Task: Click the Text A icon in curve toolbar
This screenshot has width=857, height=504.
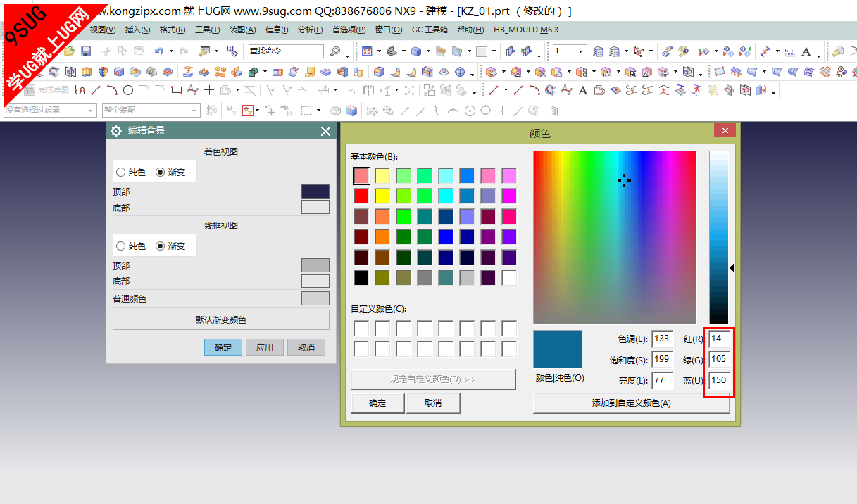Action: pyautogui.click(x=583, y=90)
